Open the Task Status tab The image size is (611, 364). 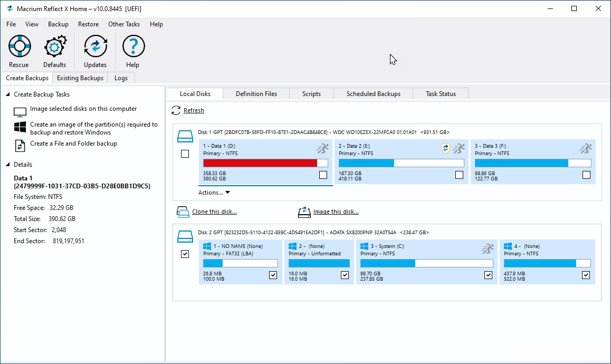click(441, 94)
